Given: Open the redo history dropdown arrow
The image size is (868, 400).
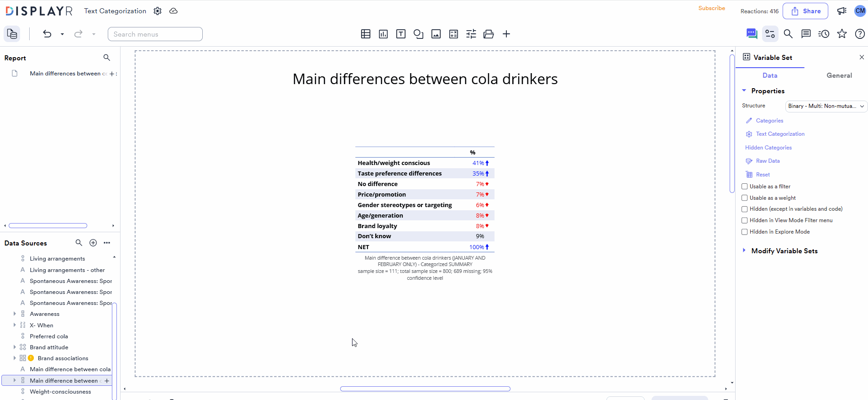Looking at the screenshot, I should click(94, 34).
